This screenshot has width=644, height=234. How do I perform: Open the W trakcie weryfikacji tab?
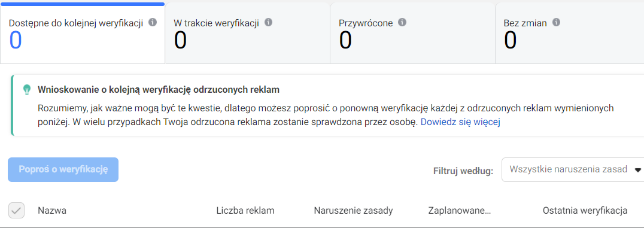pyautogui.click(x=248, y=34)
